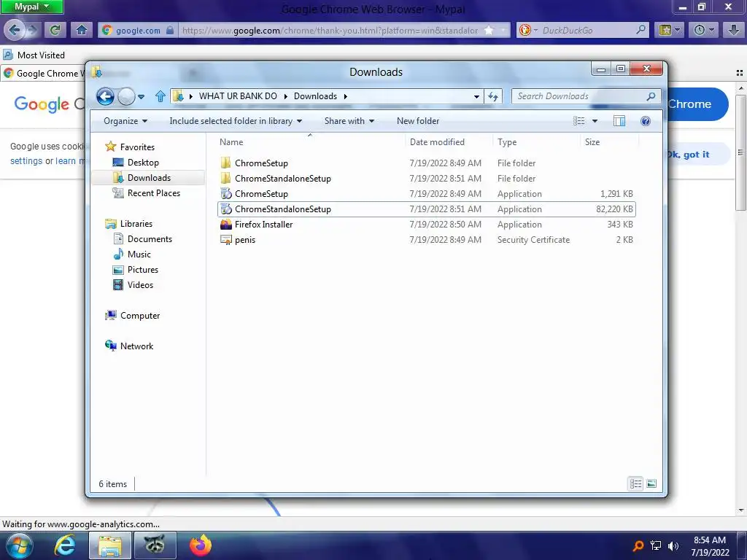Open the Music library
This screenshot has height=560, width=747.
pyautogui.click(x=139, y=254)
